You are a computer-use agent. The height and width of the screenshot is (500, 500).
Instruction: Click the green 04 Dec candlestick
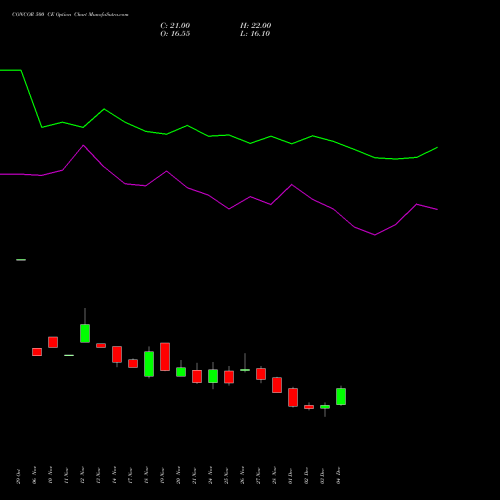(341, 396)
